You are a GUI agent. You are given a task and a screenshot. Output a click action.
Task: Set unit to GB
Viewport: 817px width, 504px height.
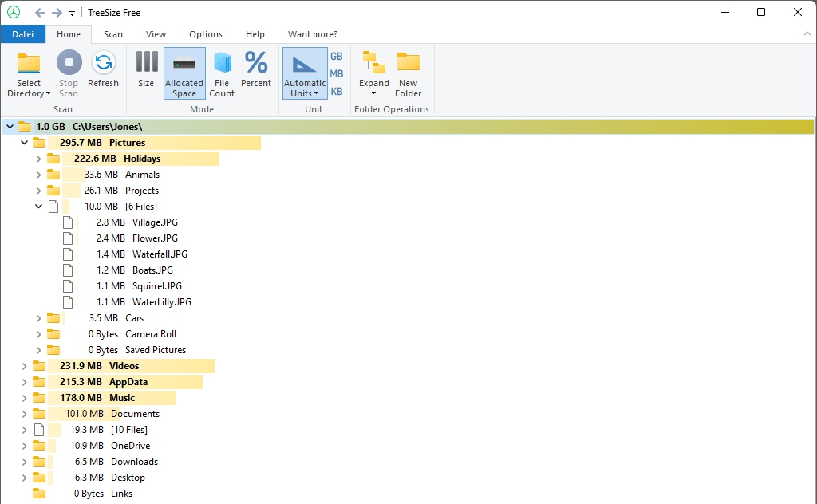337,57
